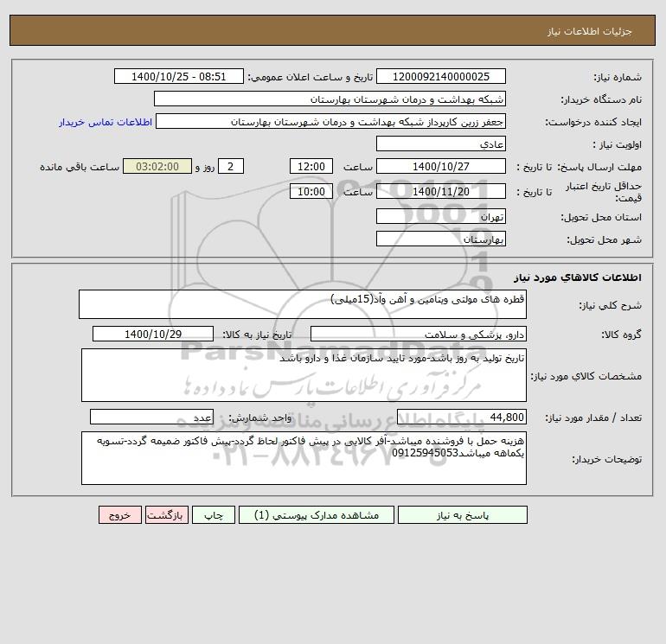
Task: Click request creator field جعفر زرین
Action: point(331,121)
